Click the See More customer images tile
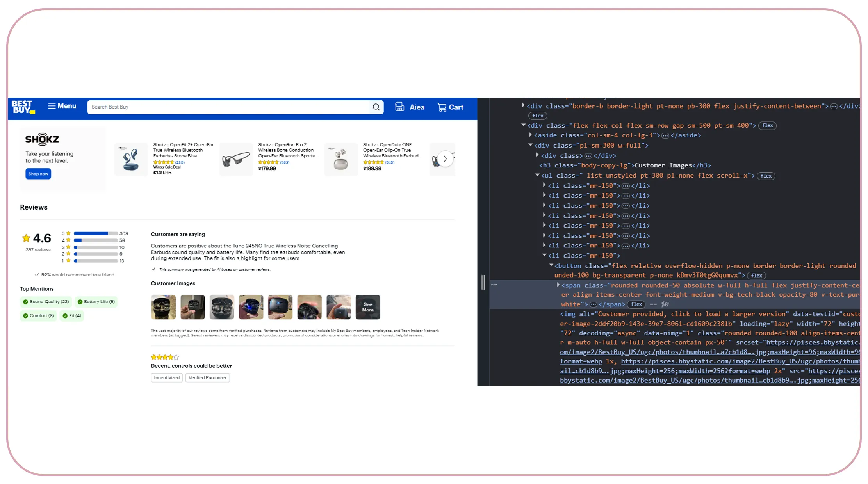The height and width of the screenshot is (484, 868). [x=367, y=307]
